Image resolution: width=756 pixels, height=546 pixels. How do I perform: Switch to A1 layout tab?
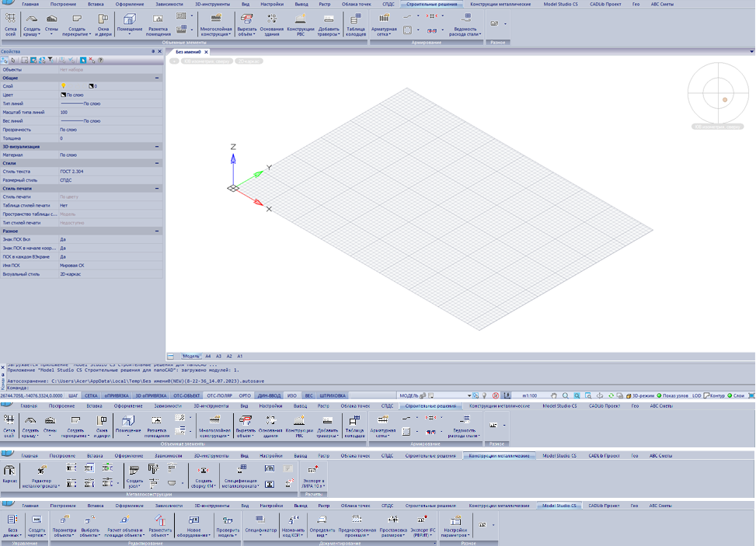click(x=239, y=356)
